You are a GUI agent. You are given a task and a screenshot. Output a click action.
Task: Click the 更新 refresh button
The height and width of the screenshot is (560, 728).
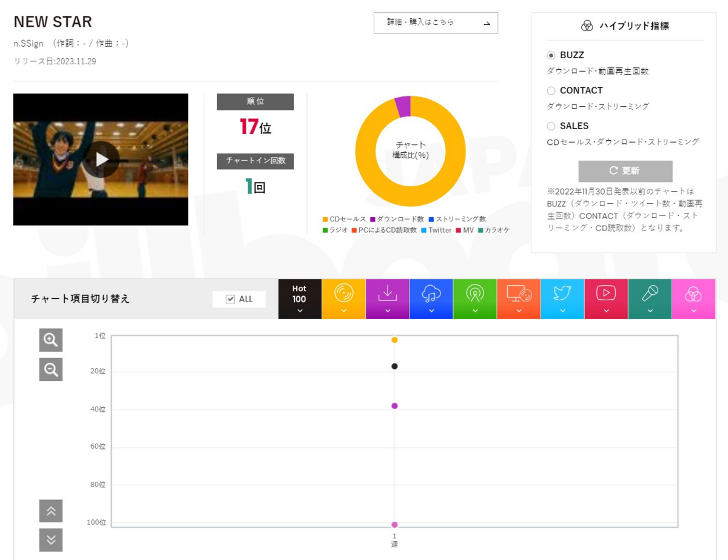625,171
